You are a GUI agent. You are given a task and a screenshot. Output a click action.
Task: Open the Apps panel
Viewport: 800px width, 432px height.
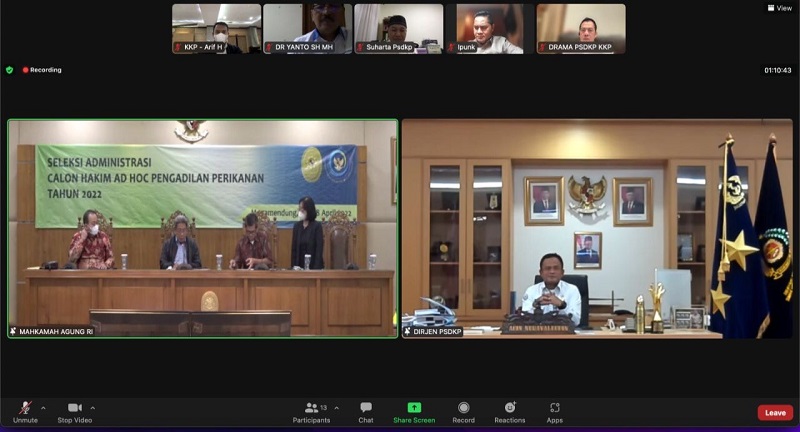555,413
